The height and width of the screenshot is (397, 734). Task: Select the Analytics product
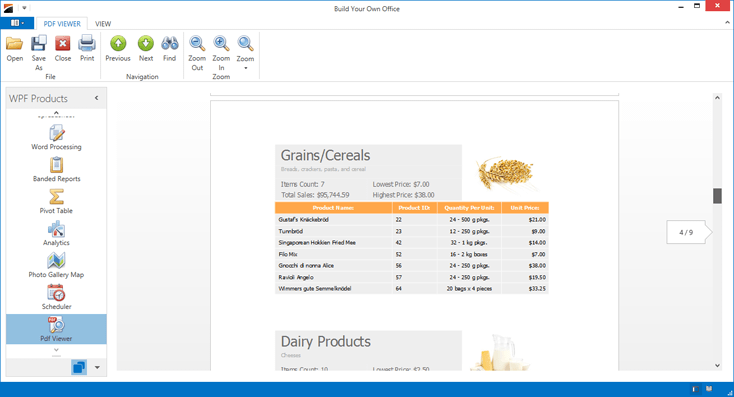point(56,233)
